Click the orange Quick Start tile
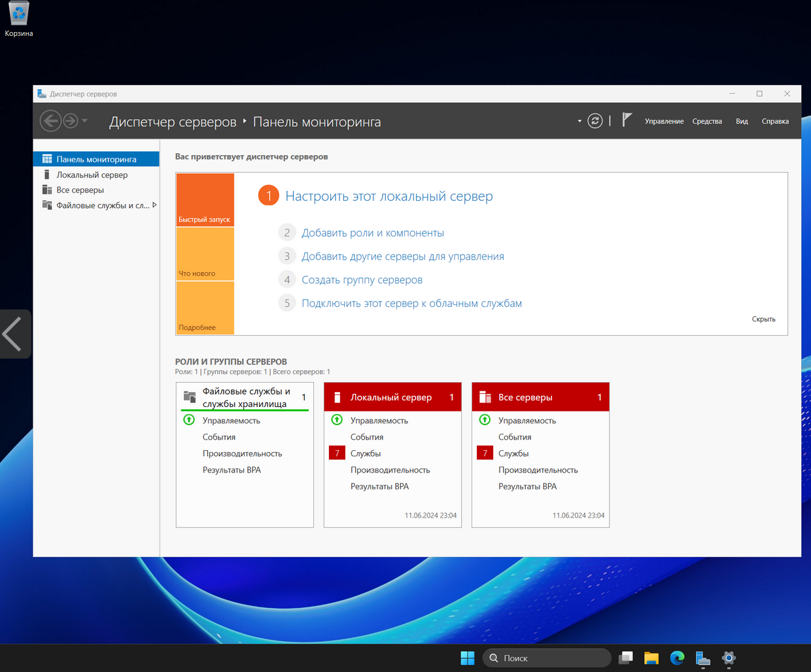Screen dimensions: 811x672 click(x=205, y=200)
